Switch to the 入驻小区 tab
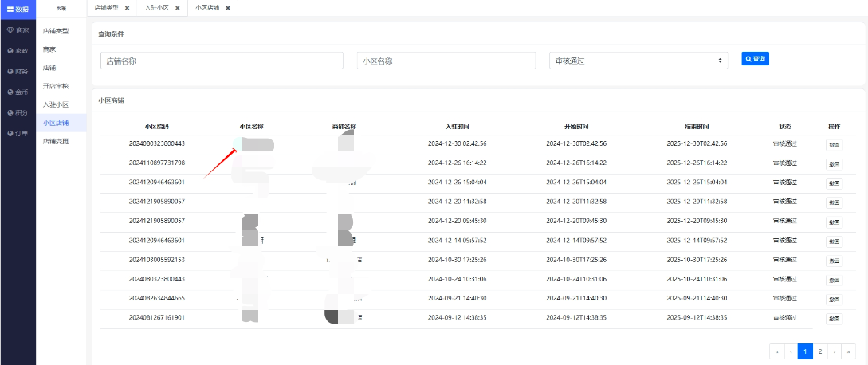The height and width of the screenshot is (365, 868). (156, 8)
